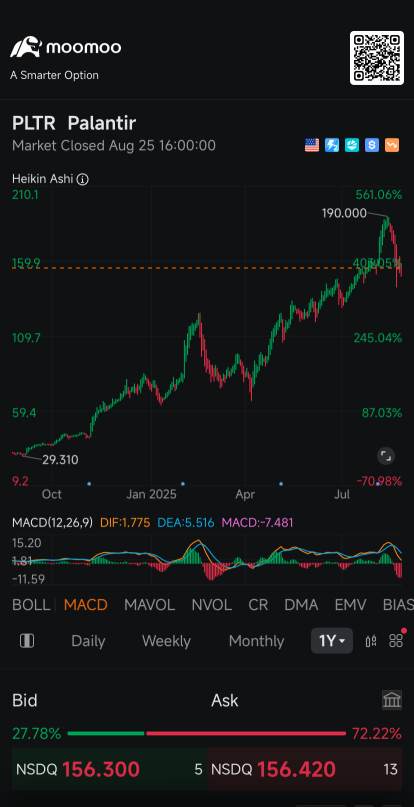The image size is (414, 807).
Task: Tap the green bid ratio bar
Action: pos(106,733)
